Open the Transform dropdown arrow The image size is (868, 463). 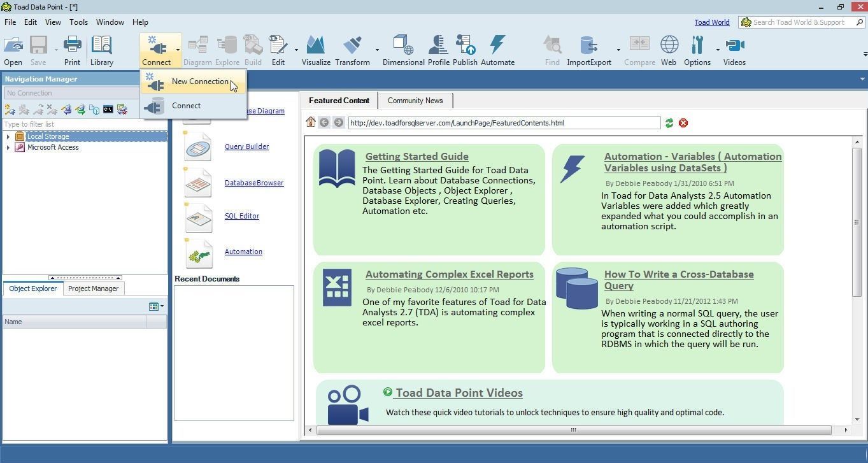click(x=377, y=50)
